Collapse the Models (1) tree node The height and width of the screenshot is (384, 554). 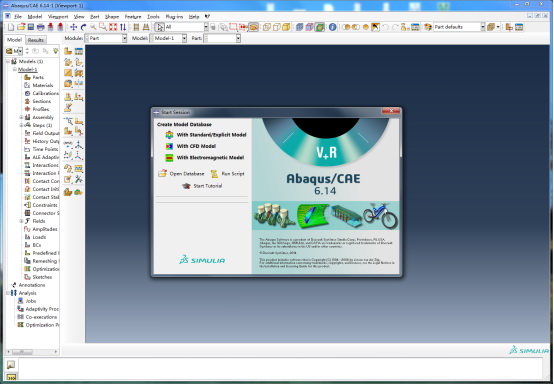8,61
